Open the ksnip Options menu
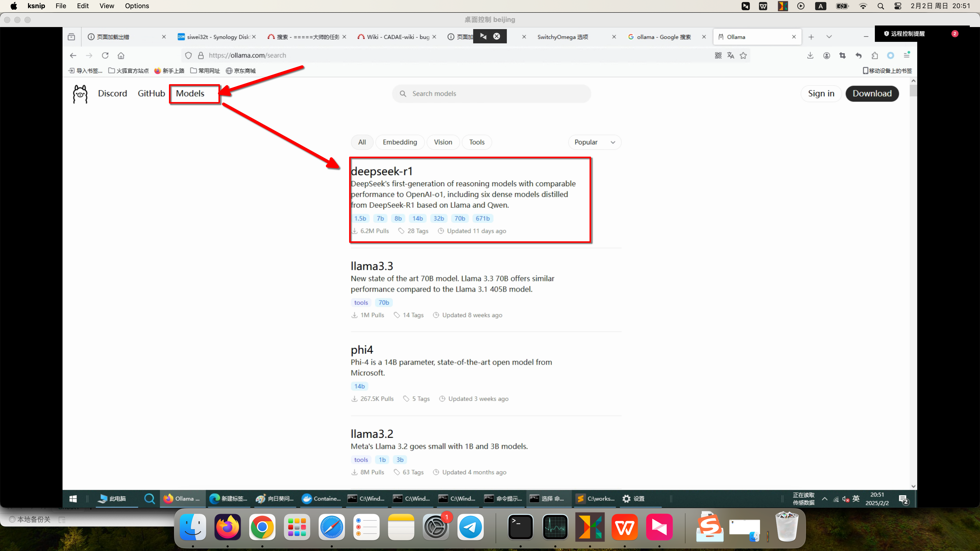 137,6
